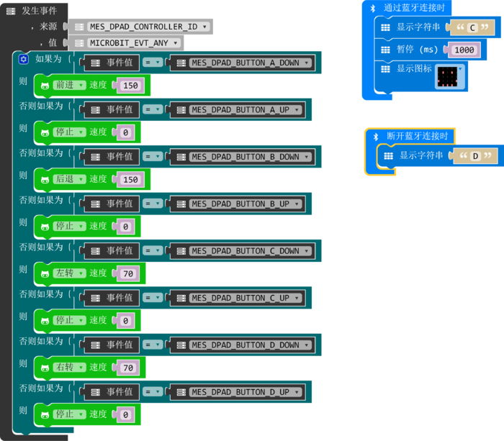Open the 右转 direction dropdown
504x441 pixels.
tap(69, 368)
